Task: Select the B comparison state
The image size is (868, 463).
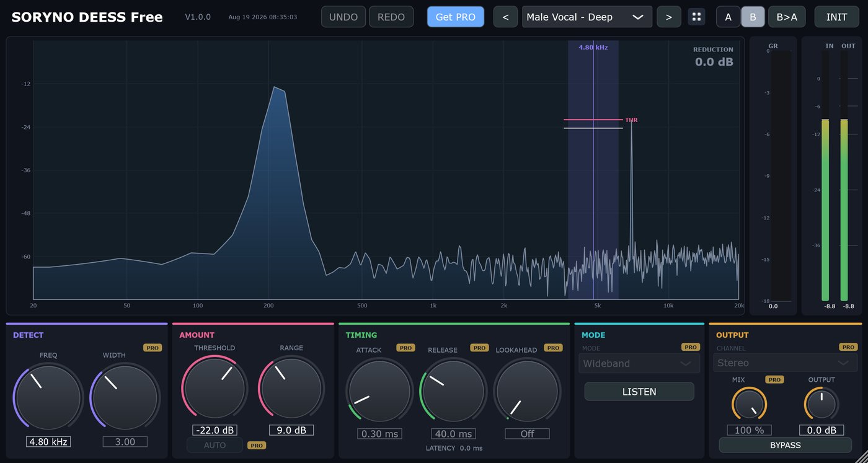Action: [x=753, y=17]
